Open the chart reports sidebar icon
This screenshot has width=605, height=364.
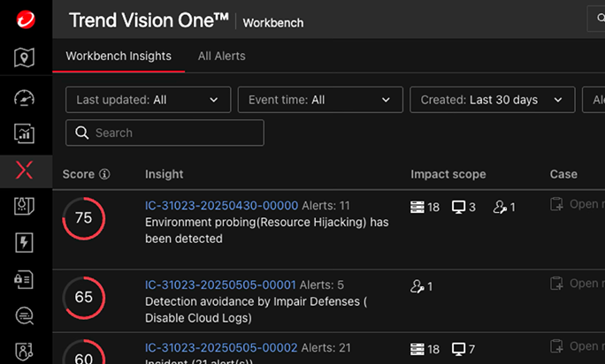point(25,133)
